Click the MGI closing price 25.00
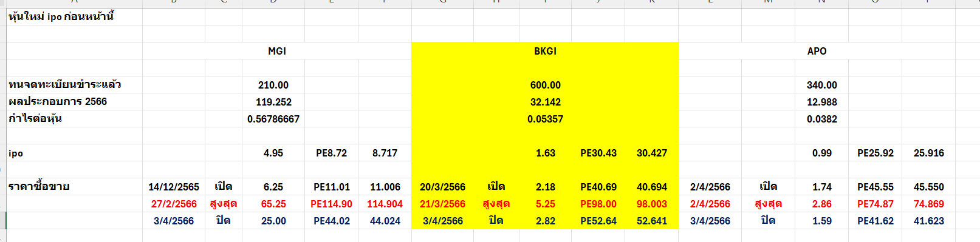The width and height of the screenshot is (980, 242). [x=273, y=221]
